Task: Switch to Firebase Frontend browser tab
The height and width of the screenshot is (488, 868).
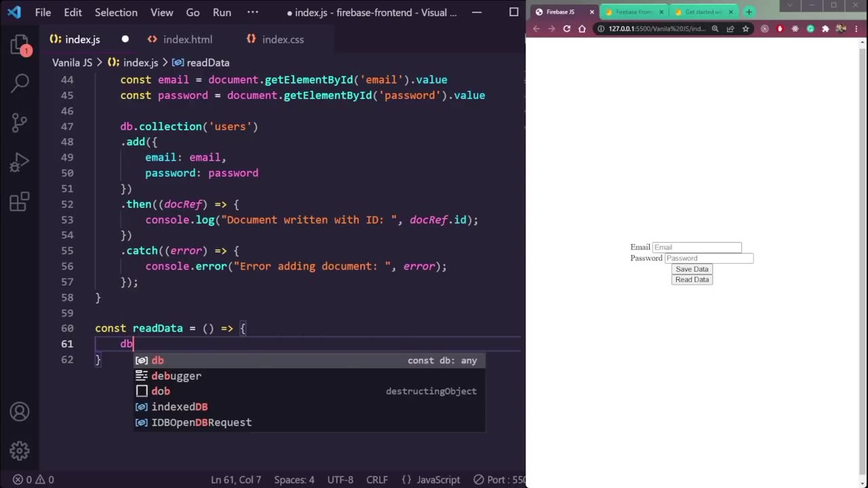Action: [633, 12]
